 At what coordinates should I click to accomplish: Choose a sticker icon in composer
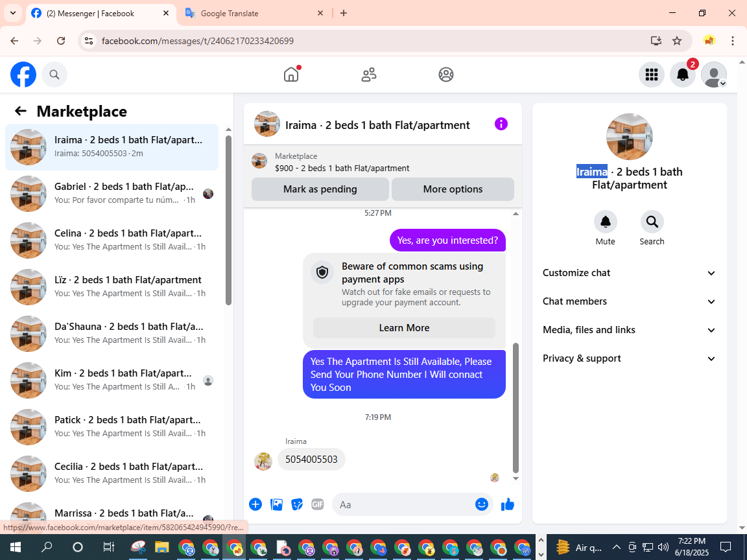[x=297, y=504]
